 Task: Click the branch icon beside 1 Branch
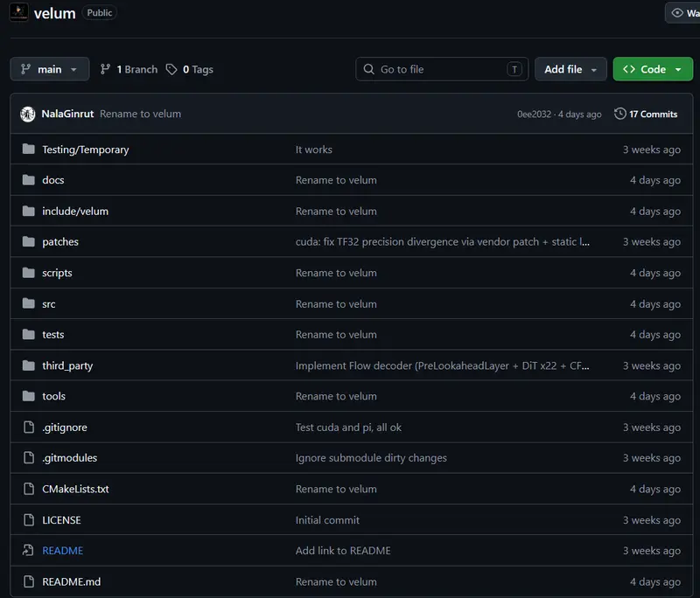pyautogui.click(x=105, y=69)
